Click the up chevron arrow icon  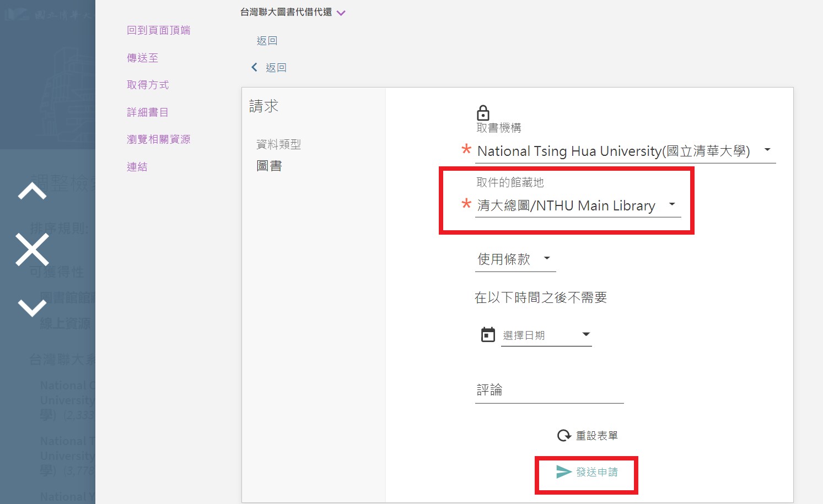[x=32, y=192]
